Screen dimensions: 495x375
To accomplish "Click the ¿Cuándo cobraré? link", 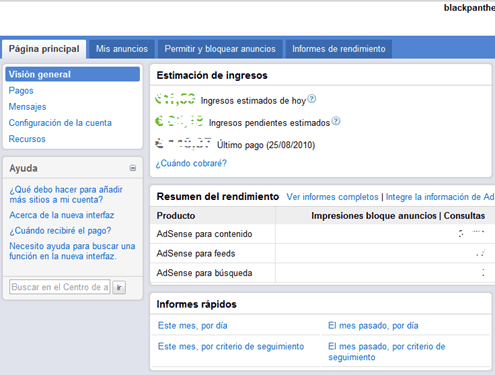I will point(191,163).
